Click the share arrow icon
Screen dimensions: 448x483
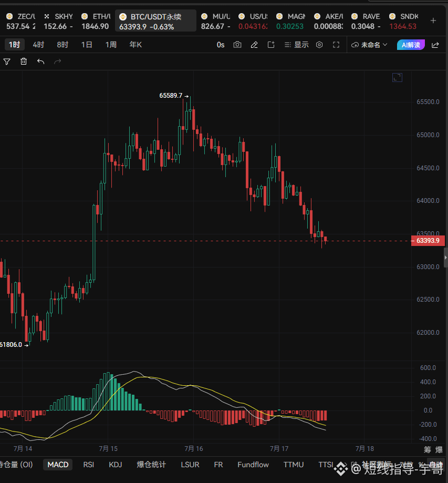pyautogui.click(x=435, y=45)
